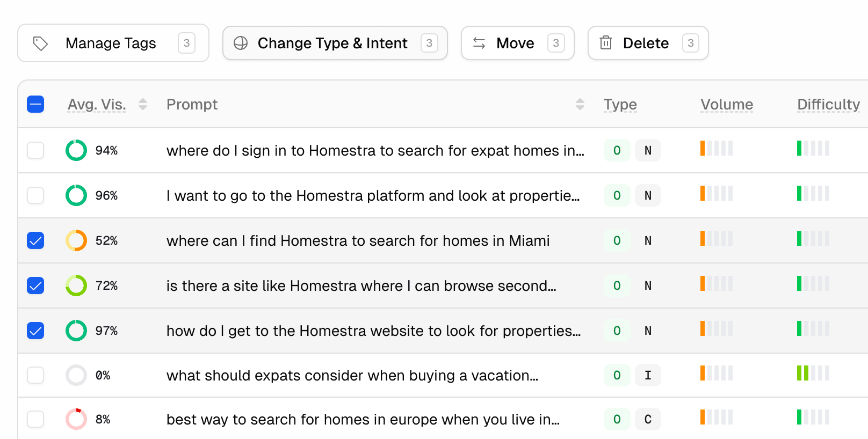
Task: Sort by Avg. Vis. column arrows
Action: 143,104
